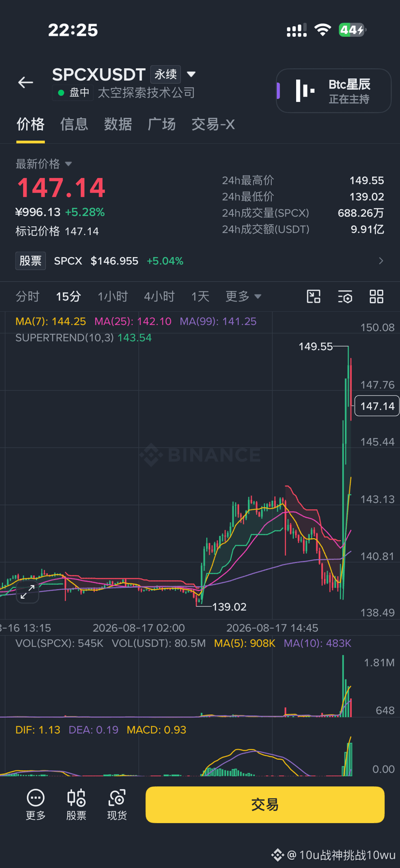Tap the large 147.14 latest price
The image size is (400, 868).
(x=61, y=188)
